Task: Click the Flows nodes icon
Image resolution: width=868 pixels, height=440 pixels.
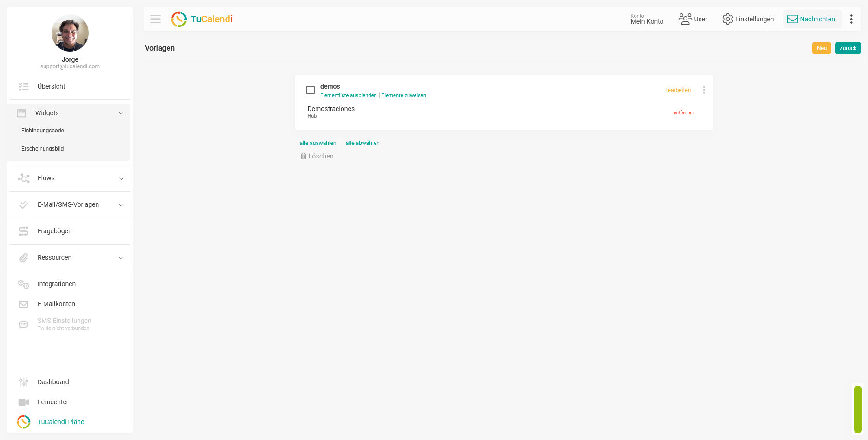Action: (x=24, y=178)
